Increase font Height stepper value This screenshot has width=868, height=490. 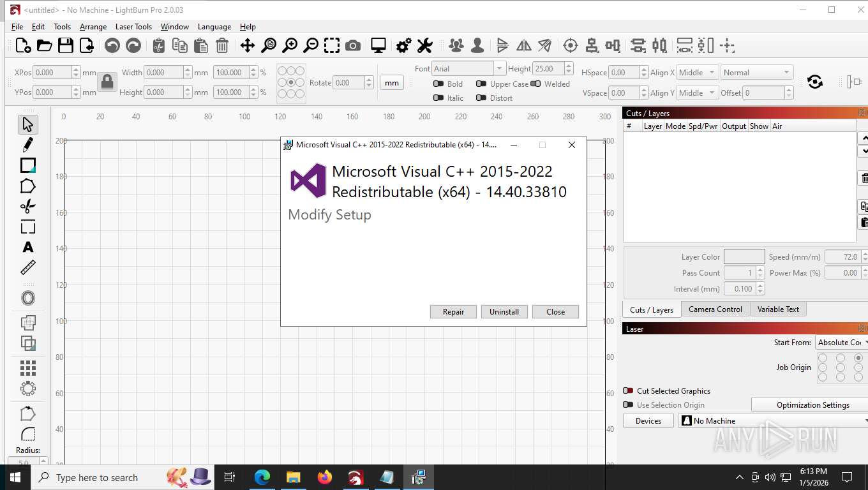coord(569,65)
